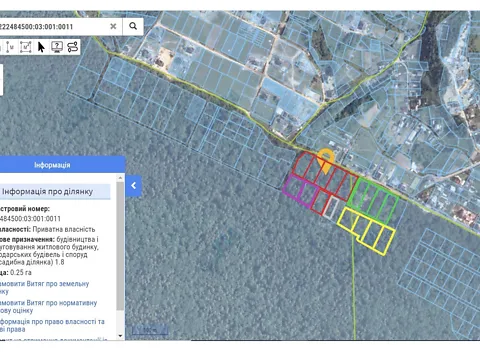Click the info panel scrollbar thumb
The height and width of the screenshot is (360, 480).
point(121,246)
